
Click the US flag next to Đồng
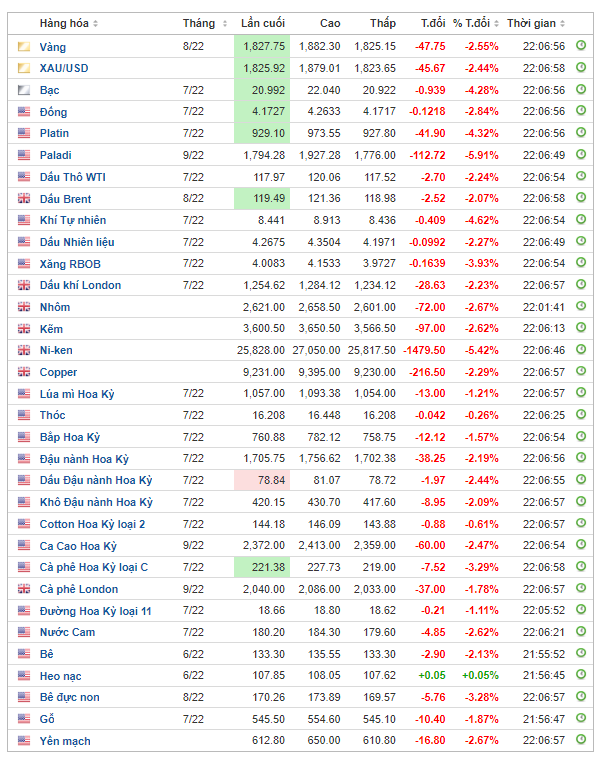click(23, 112)
